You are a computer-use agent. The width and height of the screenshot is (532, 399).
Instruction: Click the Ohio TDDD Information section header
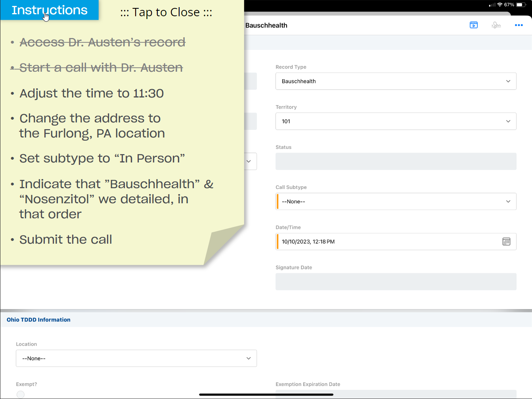tap(38, 320)
